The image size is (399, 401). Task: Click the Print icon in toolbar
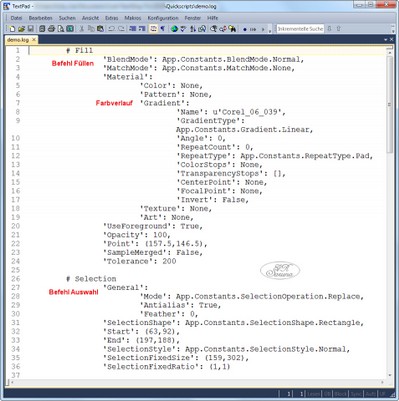pyautogui.click(x=51, y=29)
